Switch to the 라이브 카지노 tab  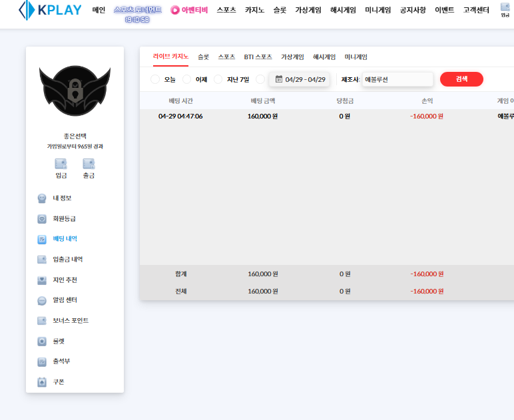(x=171, y=57)
